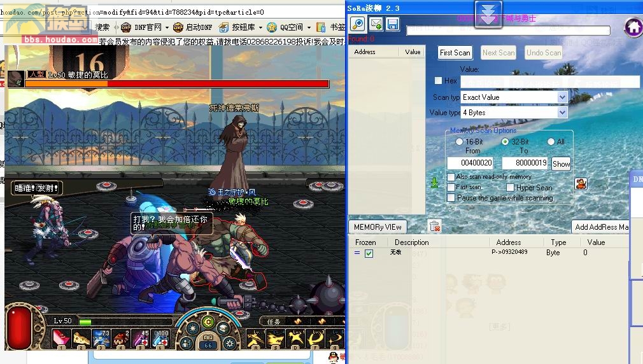Click the orange character settings icon

581,184
